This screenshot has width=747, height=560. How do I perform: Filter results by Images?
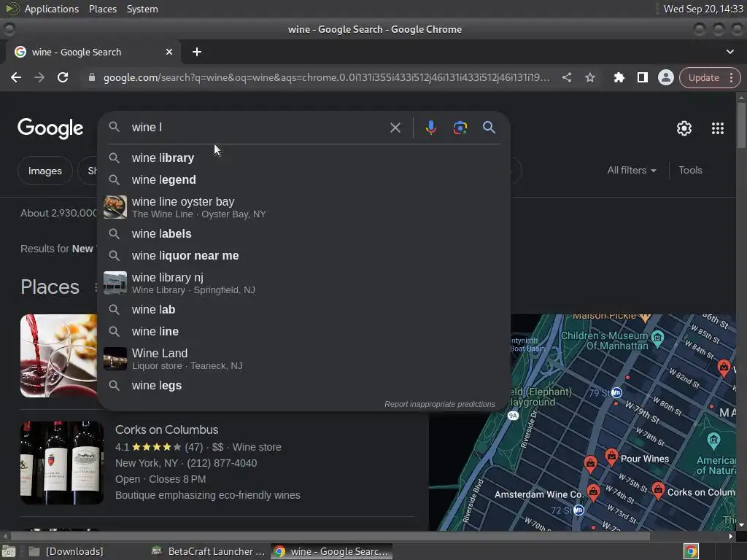tap(44, 171)
